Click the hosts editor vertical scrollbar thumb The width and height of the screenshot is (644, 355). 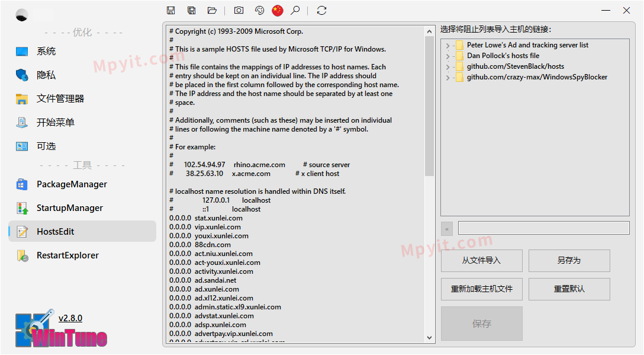[429, 106]
